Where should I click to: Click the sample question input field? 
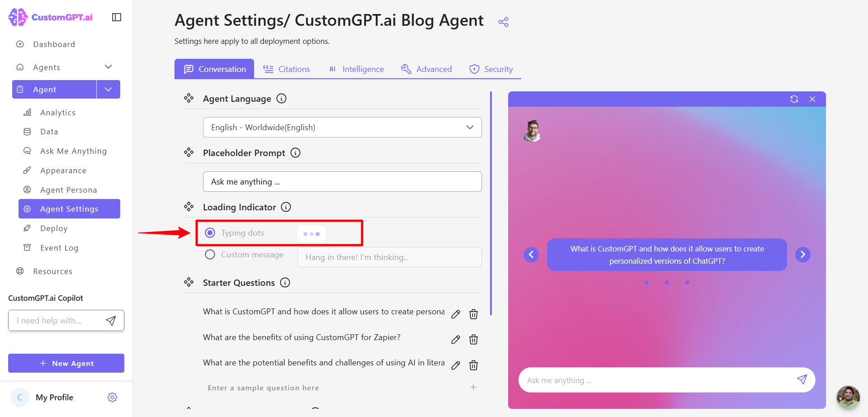(335, 388)
